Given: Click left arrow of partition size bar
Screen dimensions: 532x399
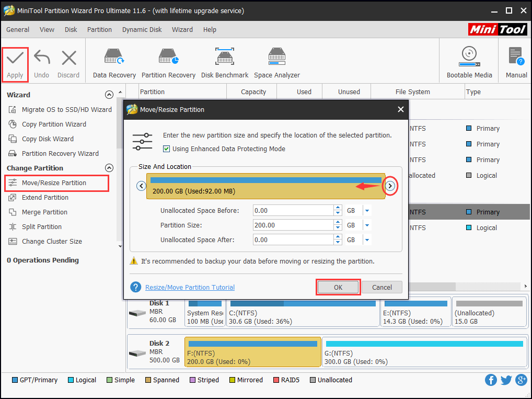Looking at the screenshot, I should pos(141,186).
